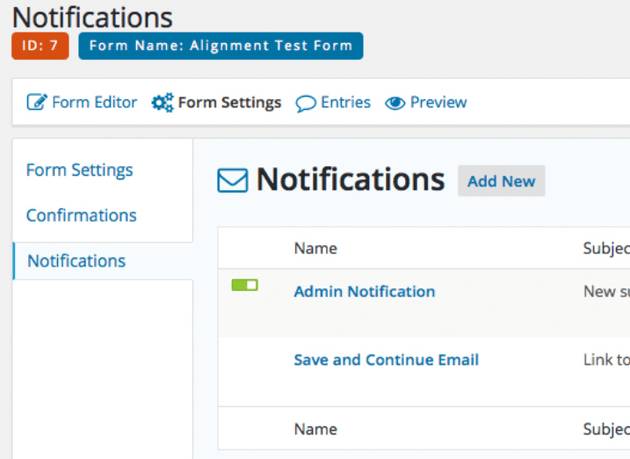This screenshot has width=630, height=459.
Task: Open the Admin Notification link
Action: (364, 291)
